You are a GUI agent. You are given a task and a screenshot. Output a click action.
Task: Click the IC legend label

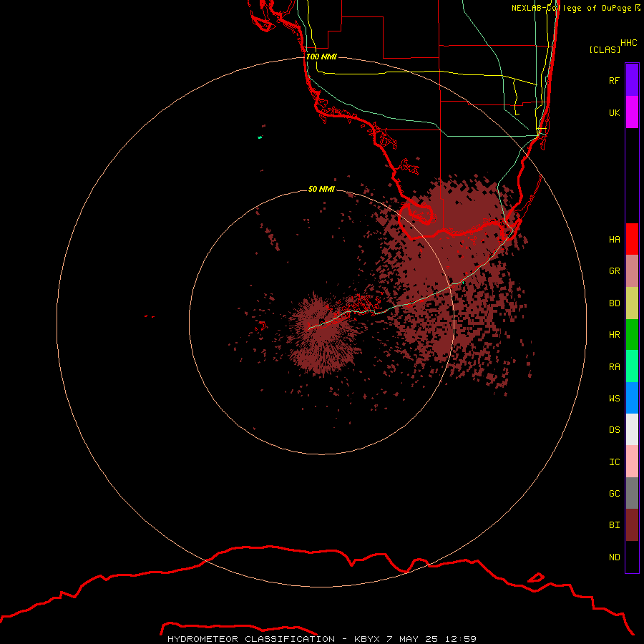click(x=614, y=462)
